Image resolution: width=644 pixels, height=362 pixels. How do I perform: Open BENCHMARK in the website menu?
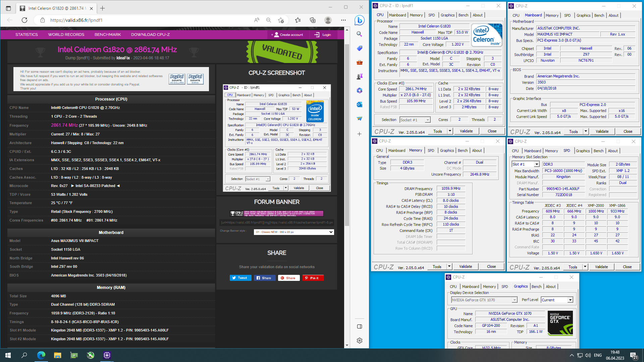[x=108, y=35]
